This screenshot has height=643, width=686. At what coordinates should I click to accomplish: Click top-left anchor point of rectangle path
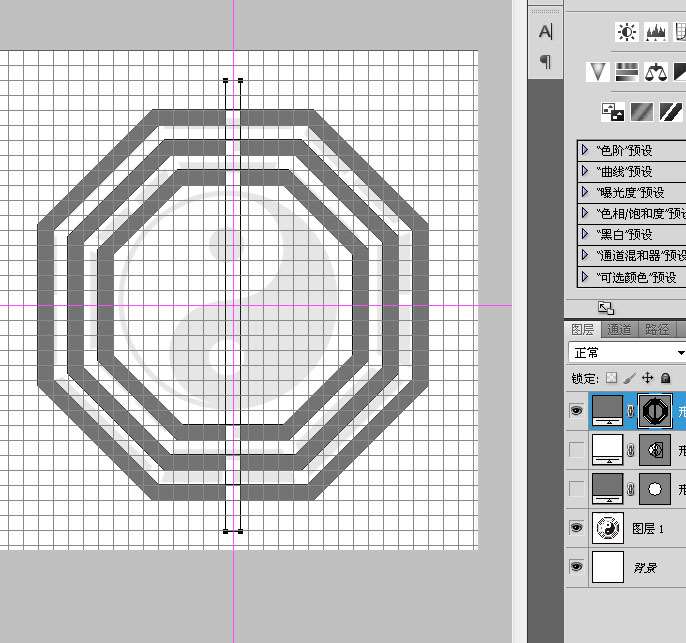click(x=226, y=80)
